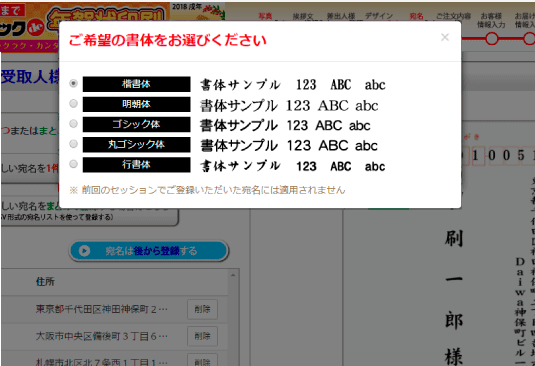
Task: Delete the 大阪市中央区備後町 address
Action: click(202, 336)
